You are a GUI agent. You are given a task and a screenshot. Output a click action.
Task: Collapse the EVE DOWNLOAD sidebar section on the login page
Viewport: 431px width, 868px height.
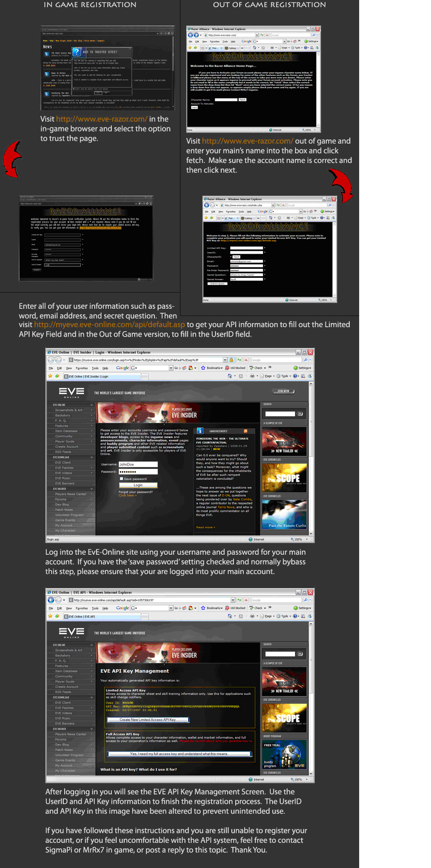coord(92,457)
